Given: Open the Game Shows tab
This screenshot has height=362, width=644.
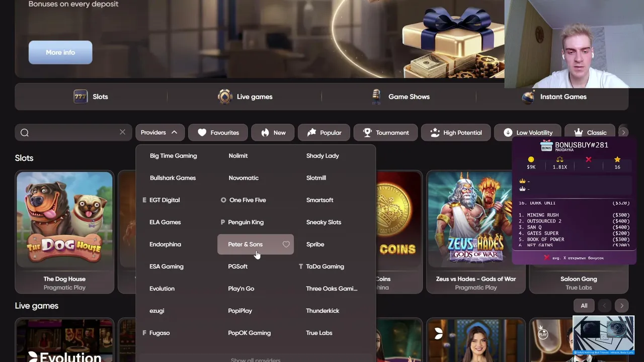Looking at the screenshot, I should click(x=400, y=97).
